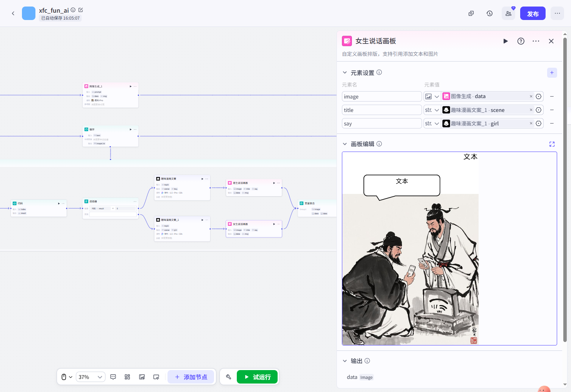Clear the 图像生成 - data value
Screen dimensions: 571x392
click(531, 97)
